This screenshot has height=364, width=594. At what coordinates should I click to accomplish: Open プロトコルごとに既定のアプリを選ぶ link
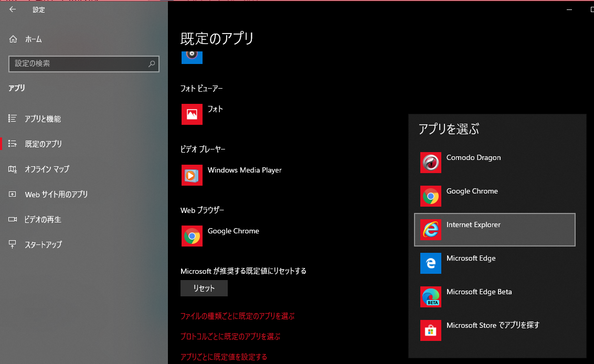[230, 336]
